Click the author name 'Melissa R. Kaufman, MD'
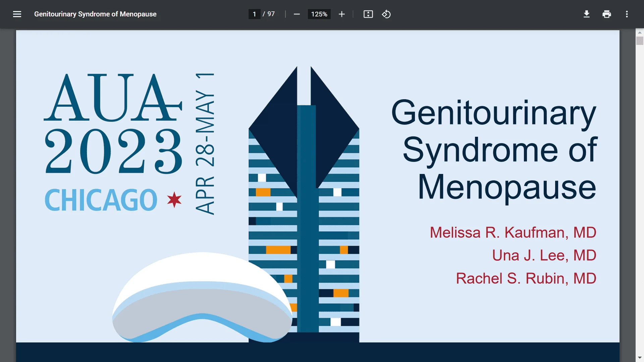The height and width of the screenshot is (362, 644). (x=513, y=232)
